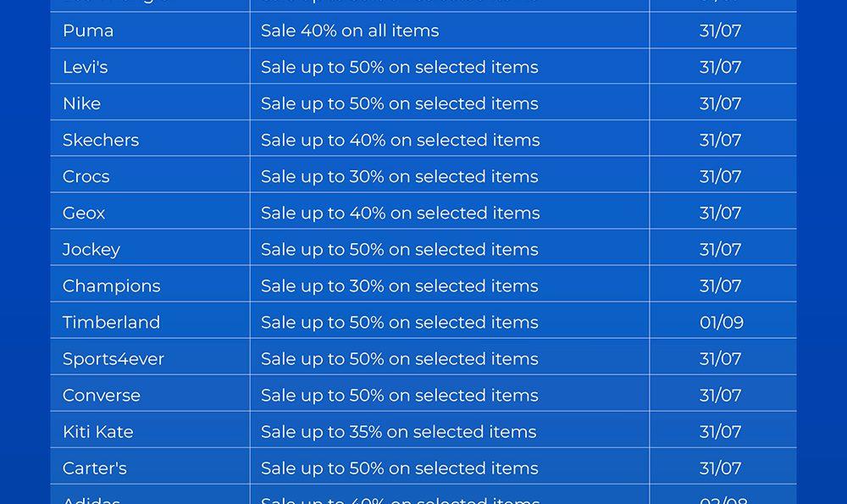847x504 pixels.
Task: Click the Crocs brand name
Action: pyautogui.click(x=86, y=177)
